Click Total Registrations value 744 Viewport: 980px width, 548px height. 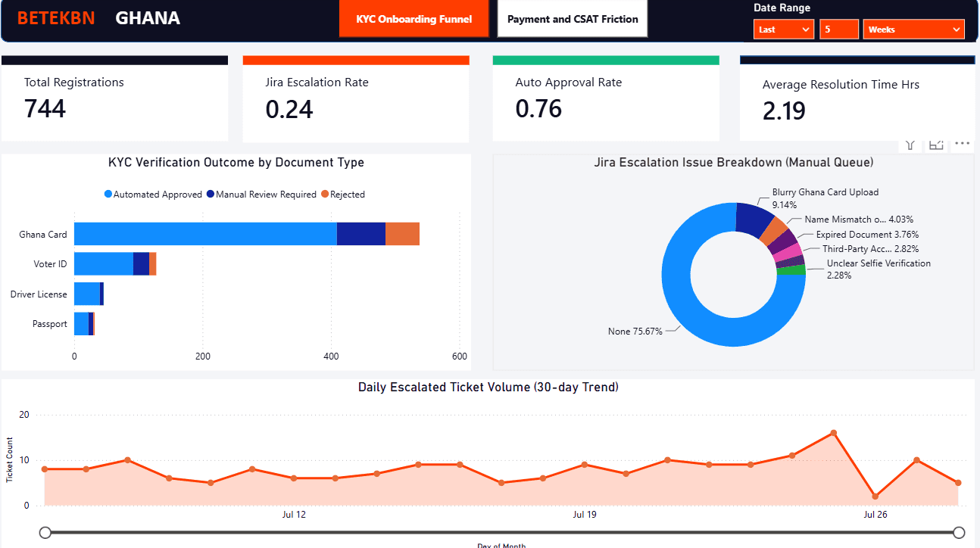45,109
